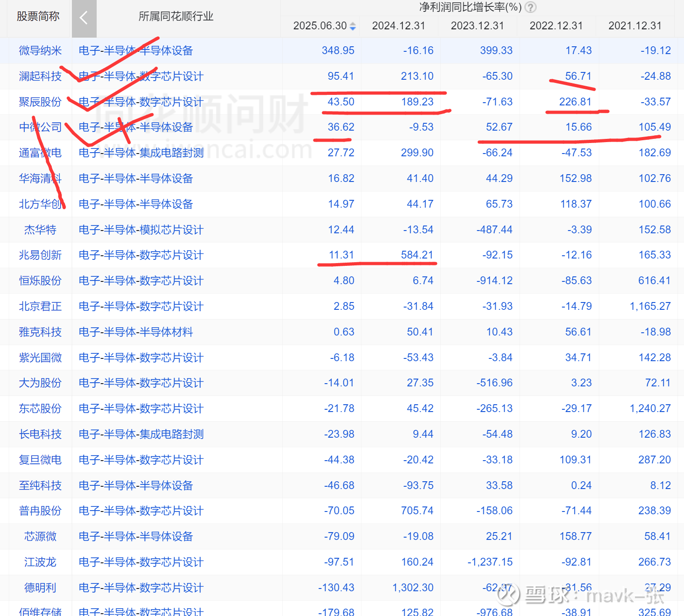Click 雅克科技 industry 电子-半导体-半导体材料
This screenshot has width=684, height=616.
coord(136,332)
